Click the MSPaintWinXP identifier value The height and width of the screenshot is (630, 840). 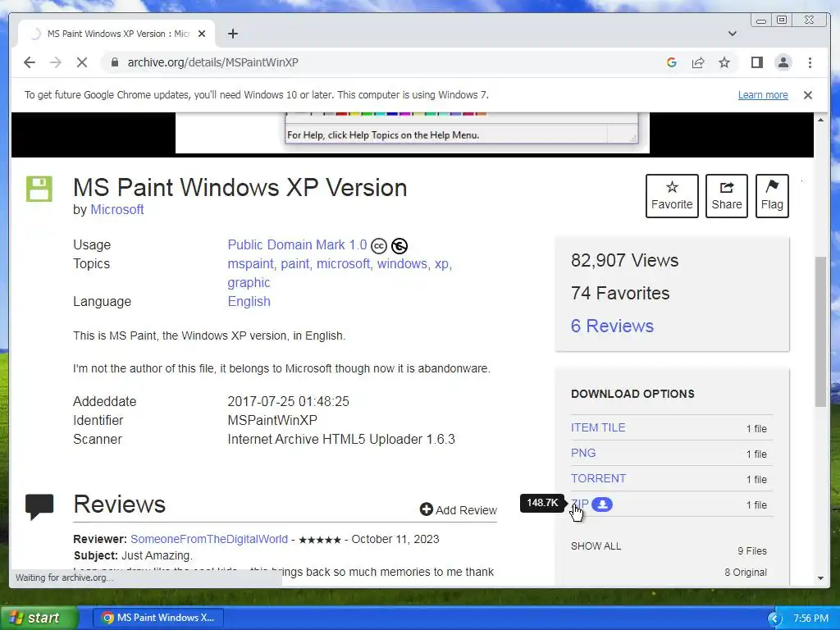click(x=272, y=421)
